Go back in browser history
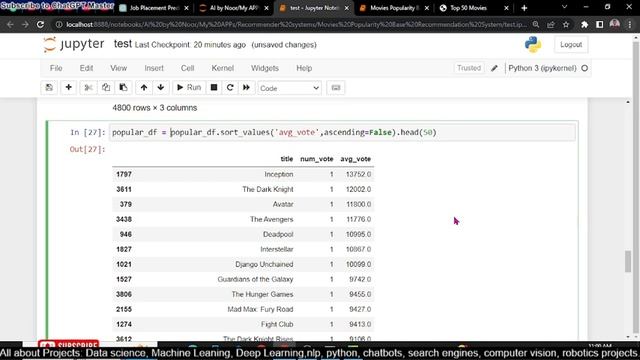This screenshot has height=360, width=640. click(10, 24)
